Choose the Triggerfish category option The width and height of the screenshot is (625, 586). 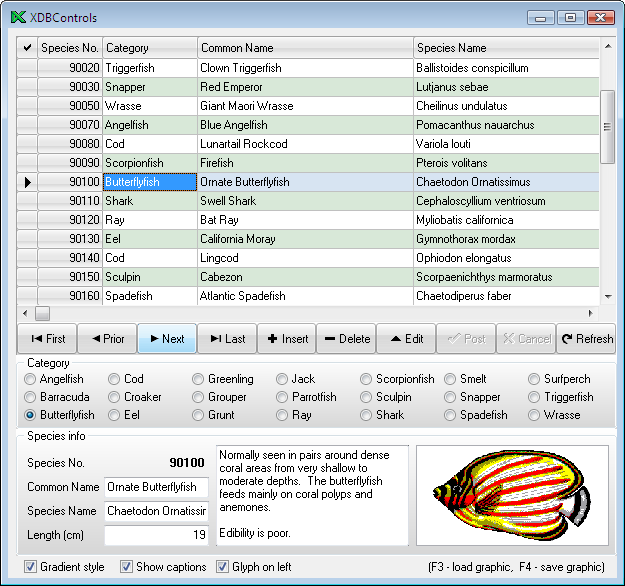point(535,397)
